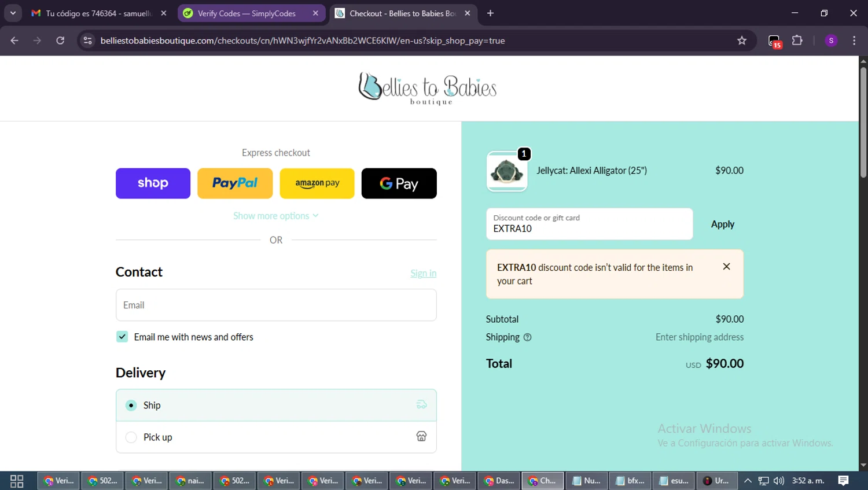Open the 'nai...' Chrome taskbar window
The width and height of the screenshot is (868, 490).
[x=190, y=481]
